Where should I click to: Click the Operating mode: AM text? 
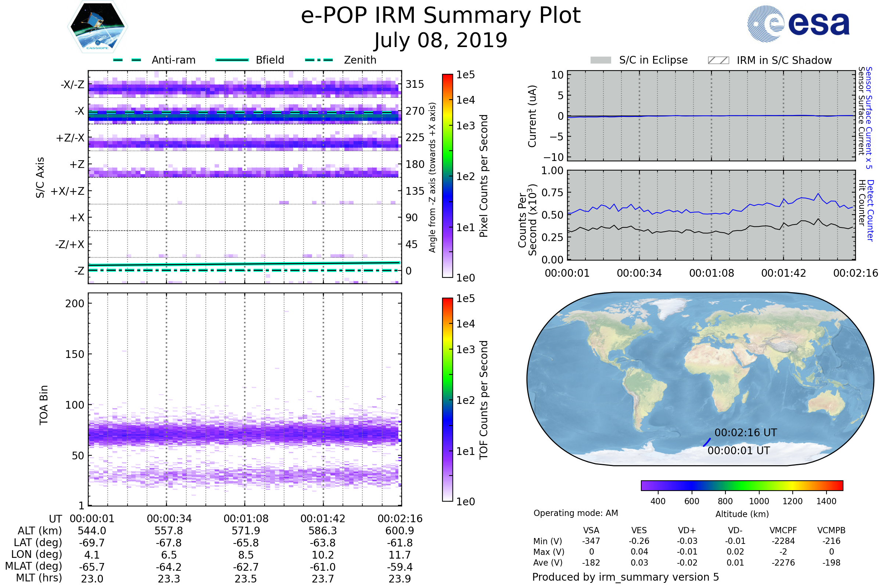576,513
